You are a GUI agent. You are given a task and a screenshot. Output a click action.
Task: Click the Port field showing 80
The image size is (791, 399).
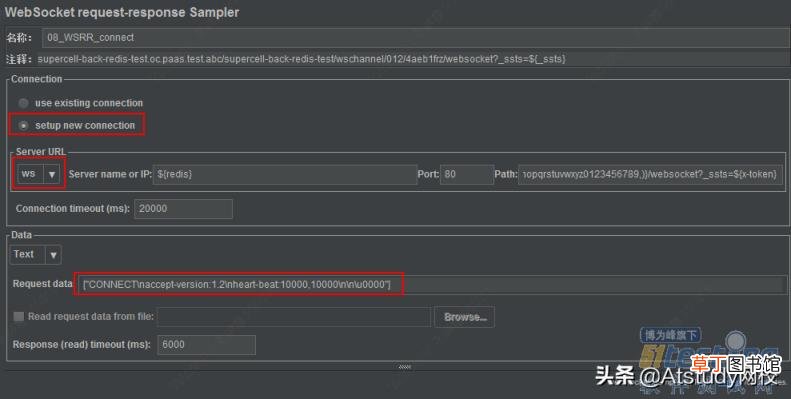tap(467, 174)
